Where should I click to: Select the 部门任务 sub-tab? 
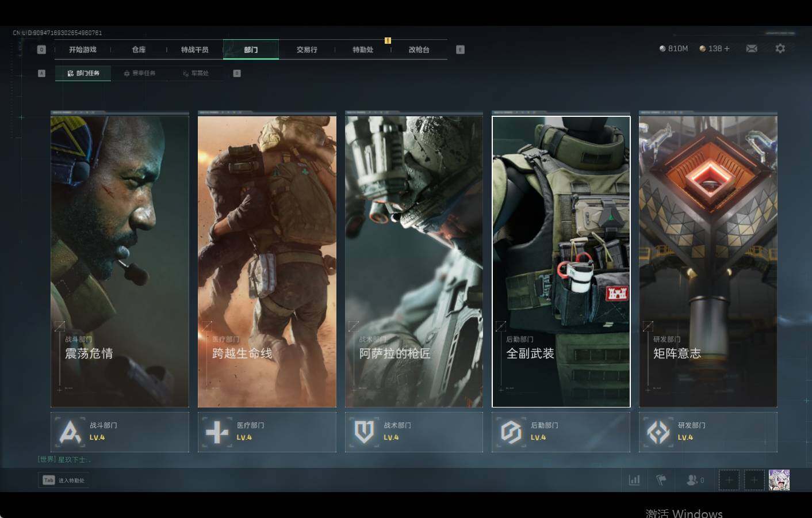(83, 73)
